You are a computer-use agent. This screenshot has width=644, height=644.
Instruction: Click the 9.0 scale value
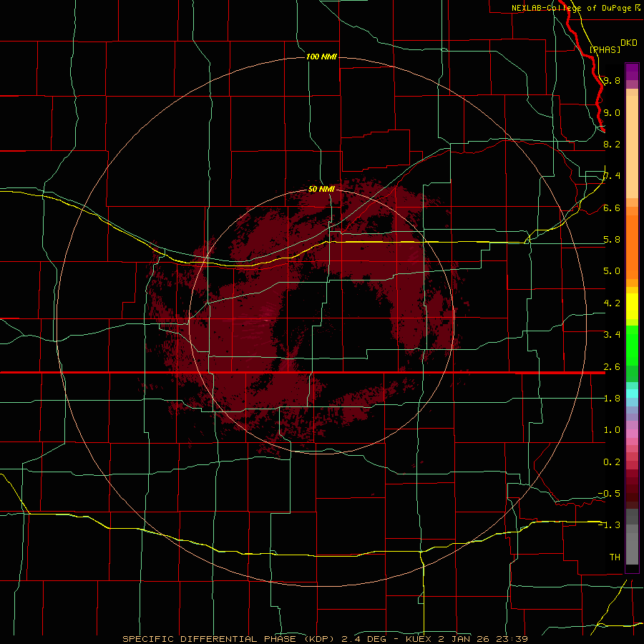(612, 112)
